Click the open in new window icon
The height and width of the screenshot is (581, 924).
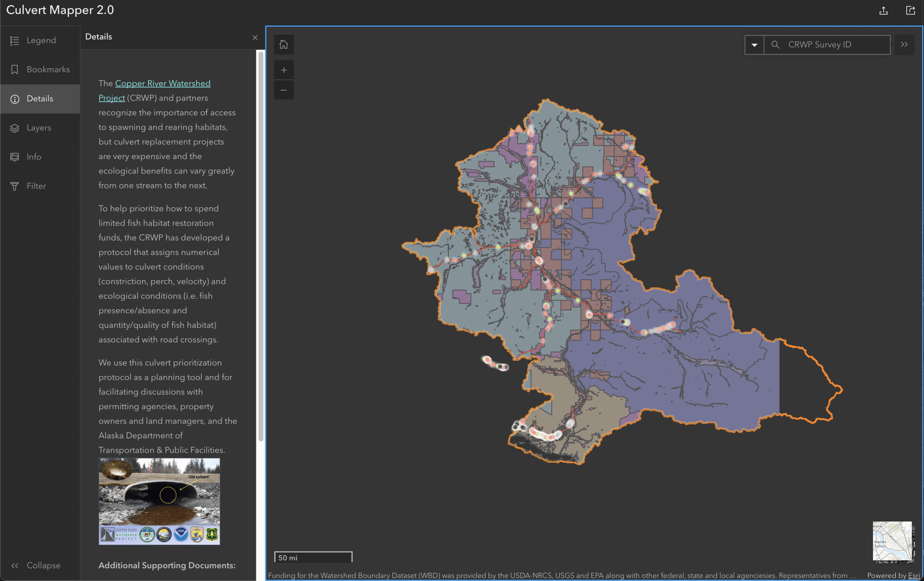click(x=910, y=11)
